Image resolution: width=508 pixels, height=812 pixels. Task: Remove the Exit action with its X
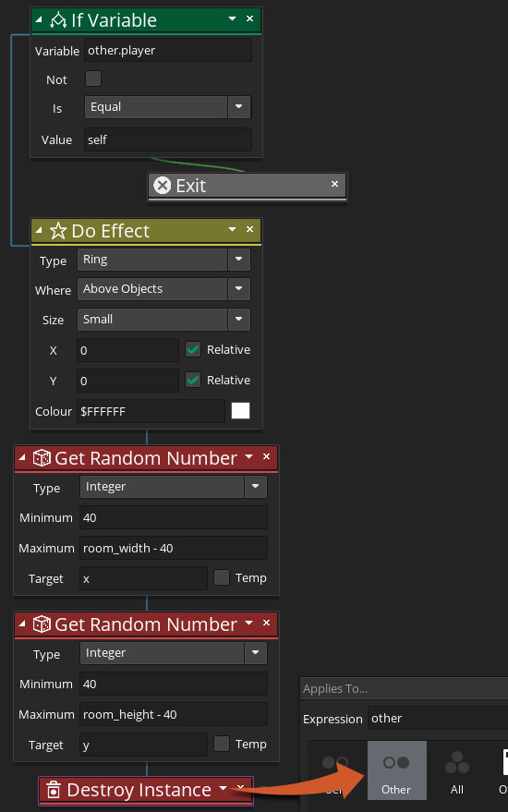[x=334, y=184]
